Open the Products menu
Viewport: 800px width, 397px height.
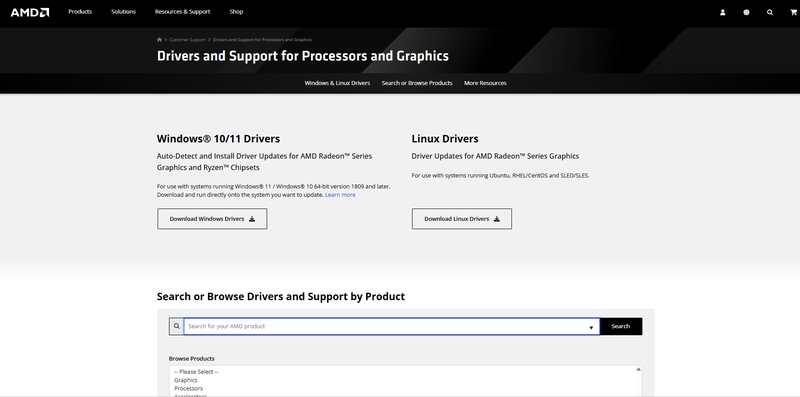(x=80, y=12)
